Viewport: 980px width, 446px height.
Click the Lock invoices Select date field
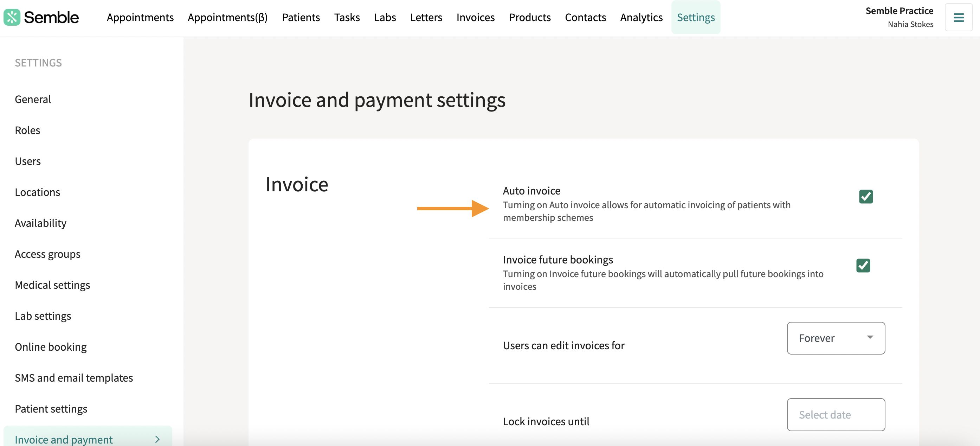tap(836, 414)
